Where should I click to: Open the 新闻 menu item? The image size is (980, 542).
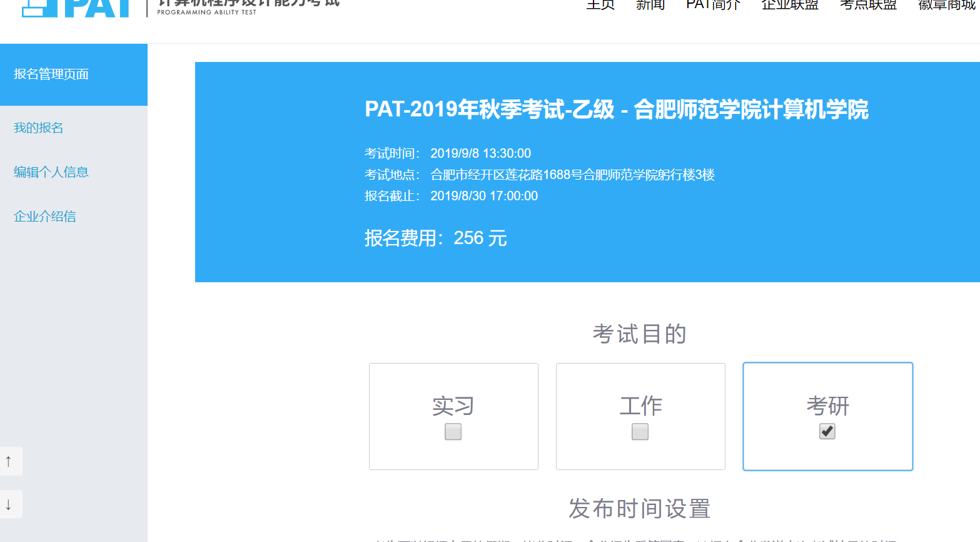[650, 4]
